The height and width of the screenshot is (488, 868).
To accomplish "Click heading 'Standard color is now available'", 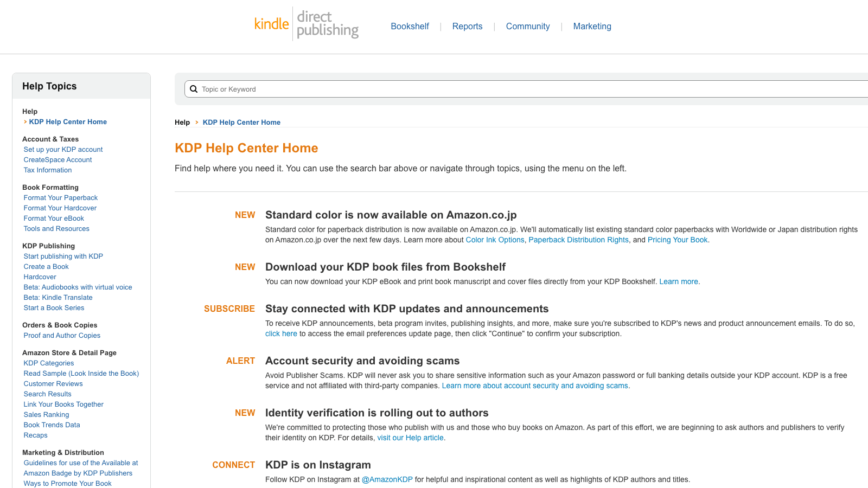I will coord(391,215).
